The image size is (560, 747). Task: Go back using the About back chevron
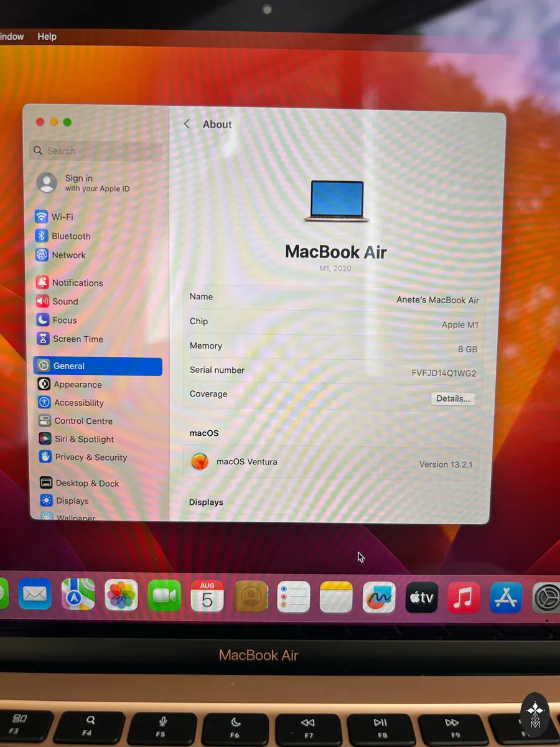pyautogui.click(x=187, y=124)
